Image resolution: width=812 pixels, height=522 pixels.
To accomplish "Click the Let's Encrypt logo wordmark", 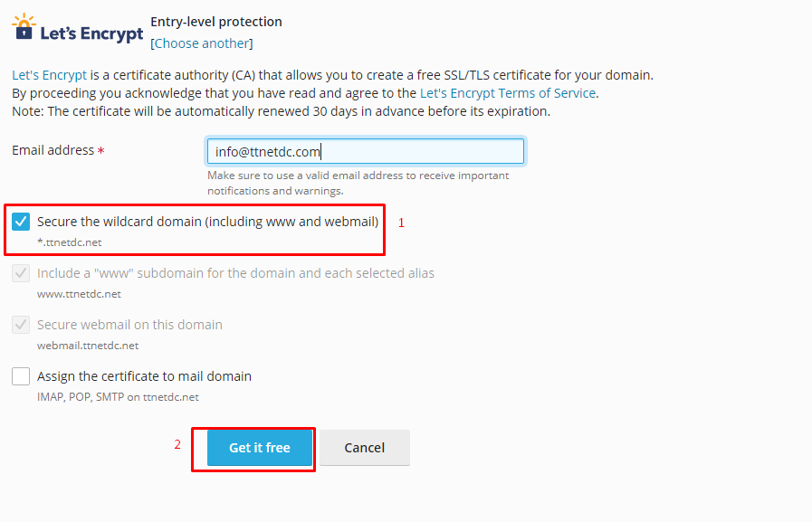I will 91,33.
